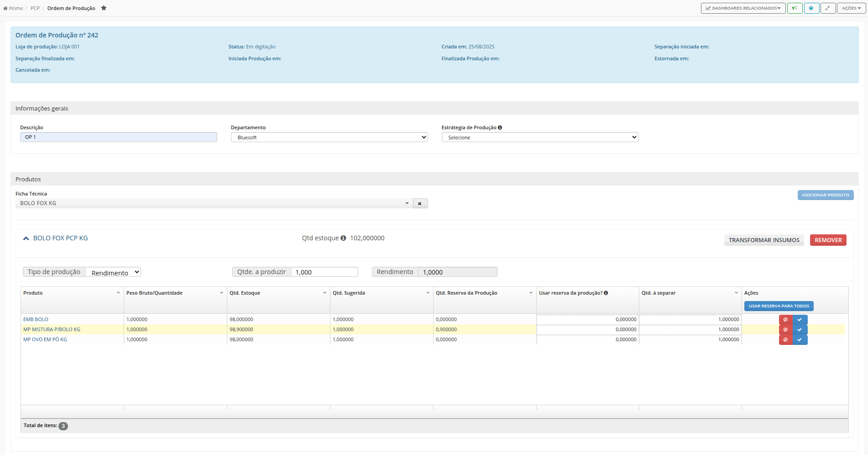Click the red cancel icon in MP OVO EM PÓ KG row
Viewport: 868px width, 455px height.
click(785, 340)
